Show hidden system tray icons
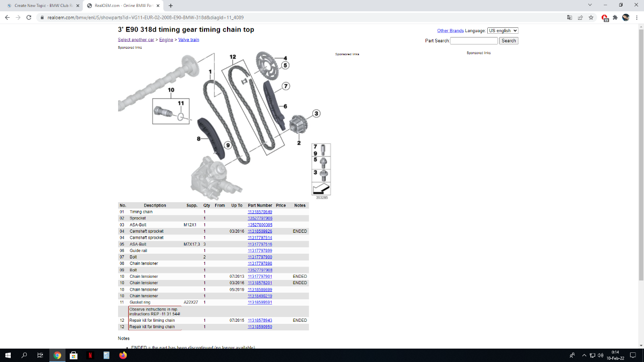The image size is (644, 362). (x=584, y=355)
